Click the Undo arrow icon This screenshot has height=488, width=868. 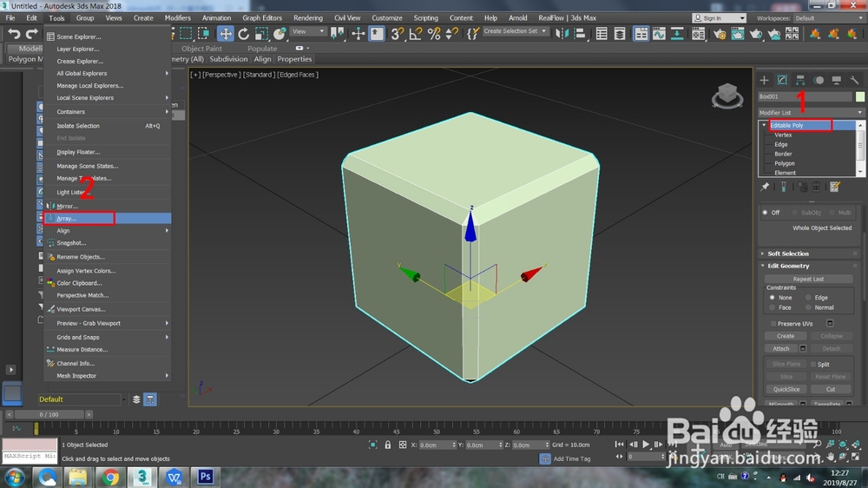coord(15,34)
